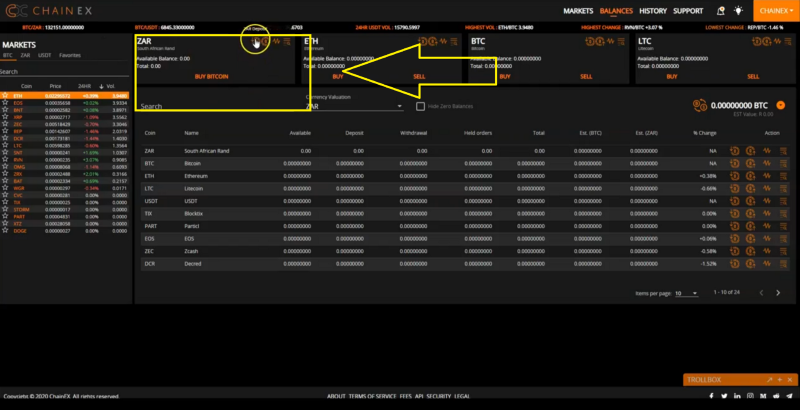Open the Facebook footer icon

click(711, 396)
